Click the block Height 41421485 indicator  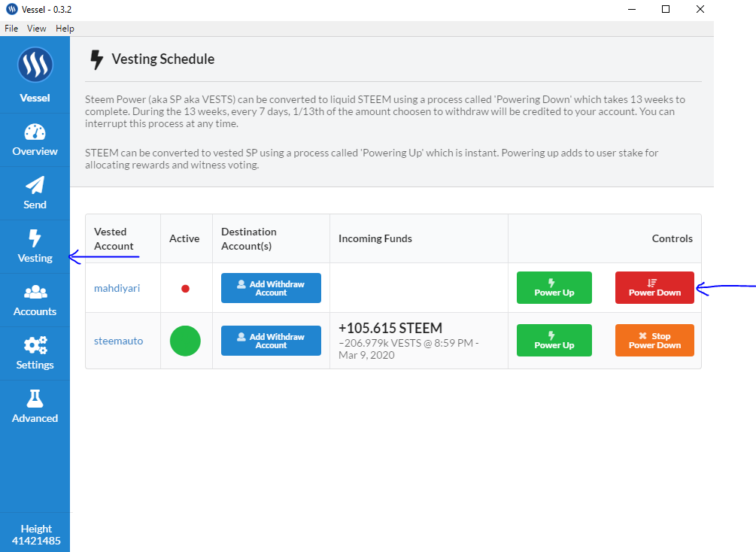(x=36, y=535)
